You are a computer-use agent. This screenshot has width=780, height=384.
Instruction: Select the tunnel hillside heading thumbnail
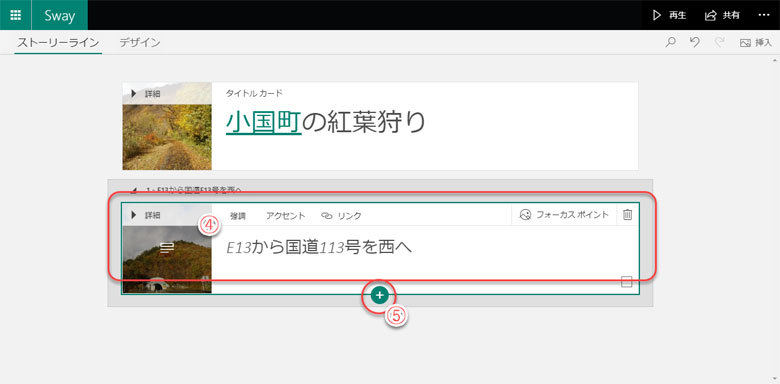tap(167, 259)
